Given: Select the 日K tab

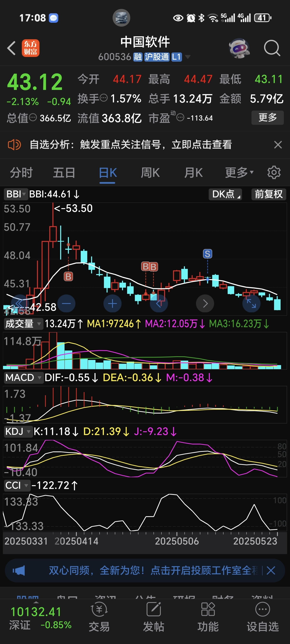Looking at the screenshot, I should [x=108, y=173].
